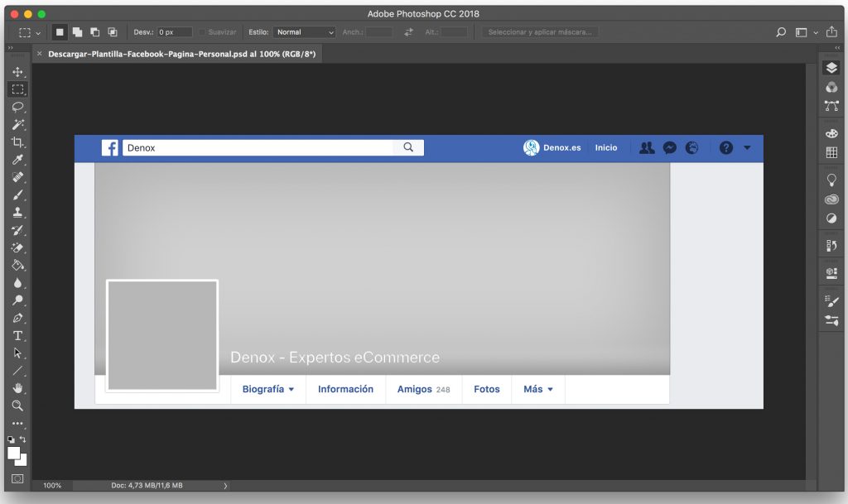The image size is (848, 504).
Task: Select the Eyedropper tool
Action: pyautogui.click(x=17, y=160)
